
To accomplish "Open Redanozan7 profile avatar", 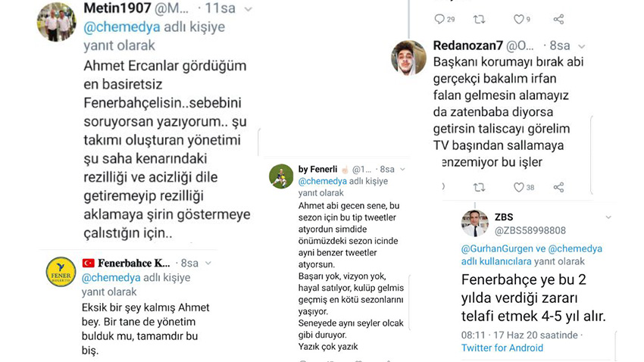I will point(408,57).
